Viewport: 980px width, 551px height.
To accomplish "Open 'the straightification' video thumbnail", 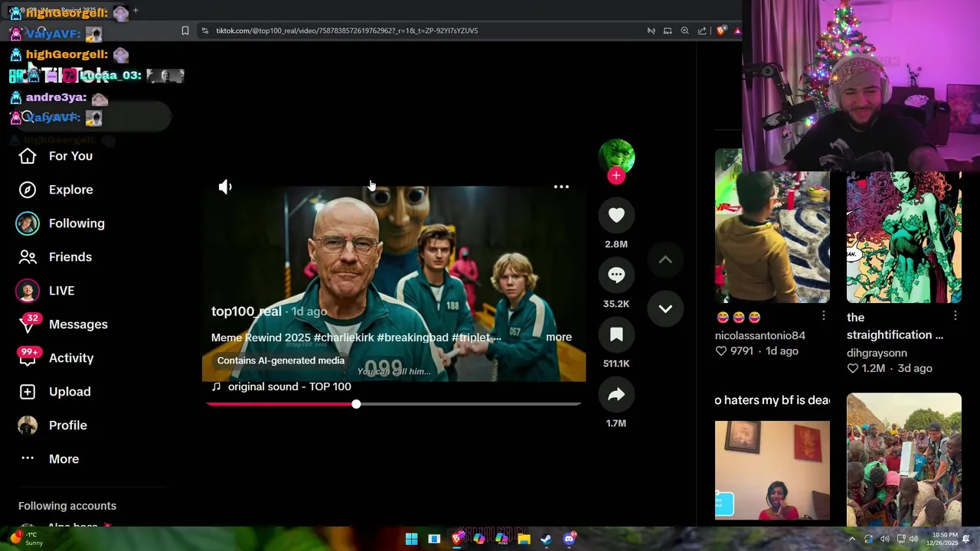I will pyautogui.click(x=904, y=237).
